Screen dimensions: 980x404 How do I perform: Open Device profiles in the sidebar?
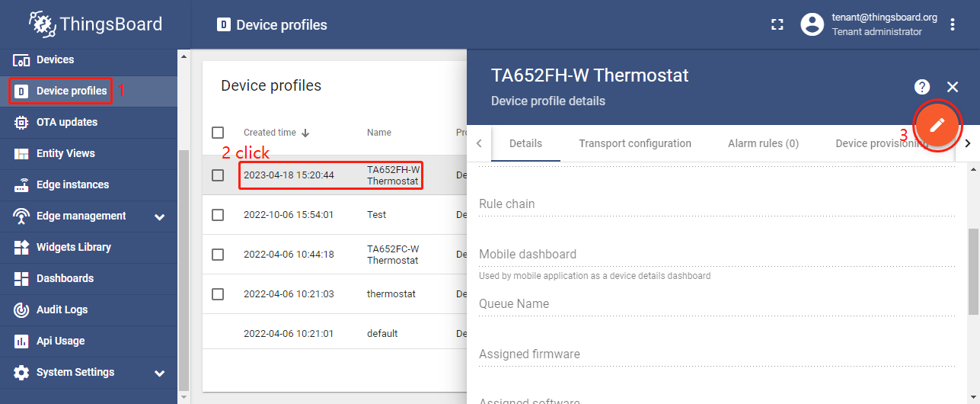89,91
